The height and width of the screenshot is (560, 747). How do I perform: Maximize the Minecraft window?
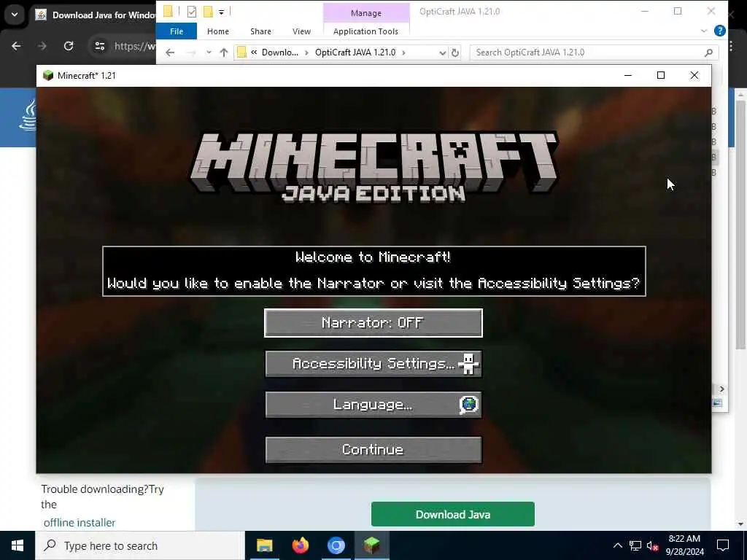click(x=661, y=75)
